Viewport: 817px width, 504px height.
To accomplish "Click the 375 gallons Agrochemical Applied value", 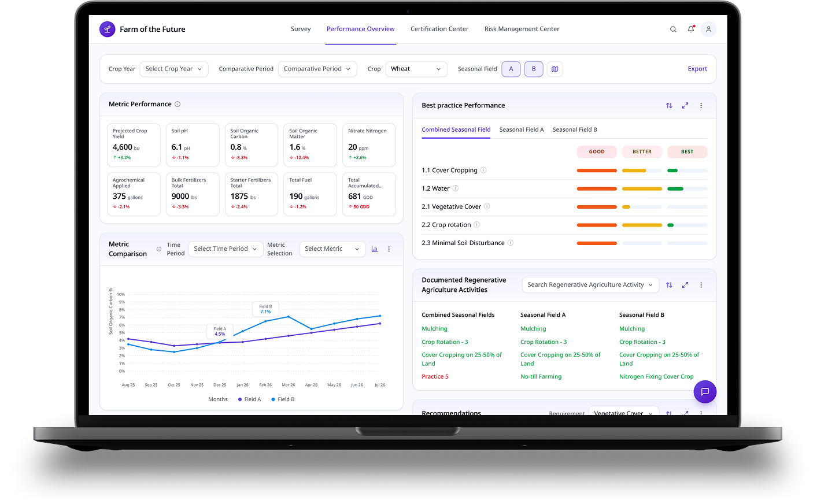I will coord(128,197).
